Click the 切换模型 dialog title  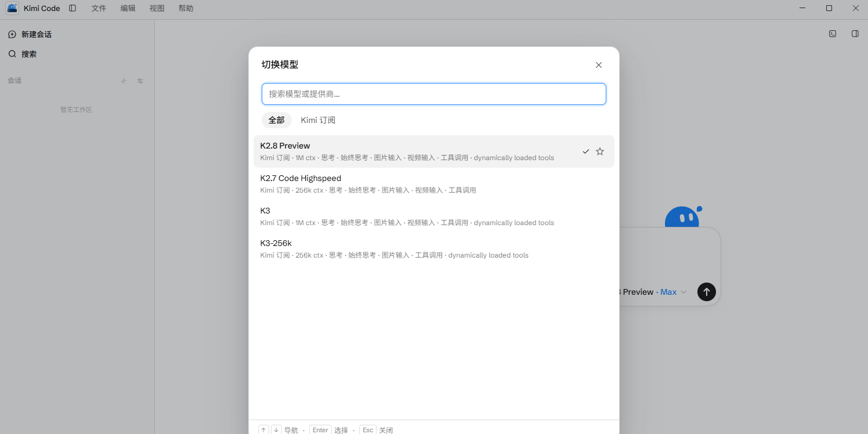tap(280, 64)
